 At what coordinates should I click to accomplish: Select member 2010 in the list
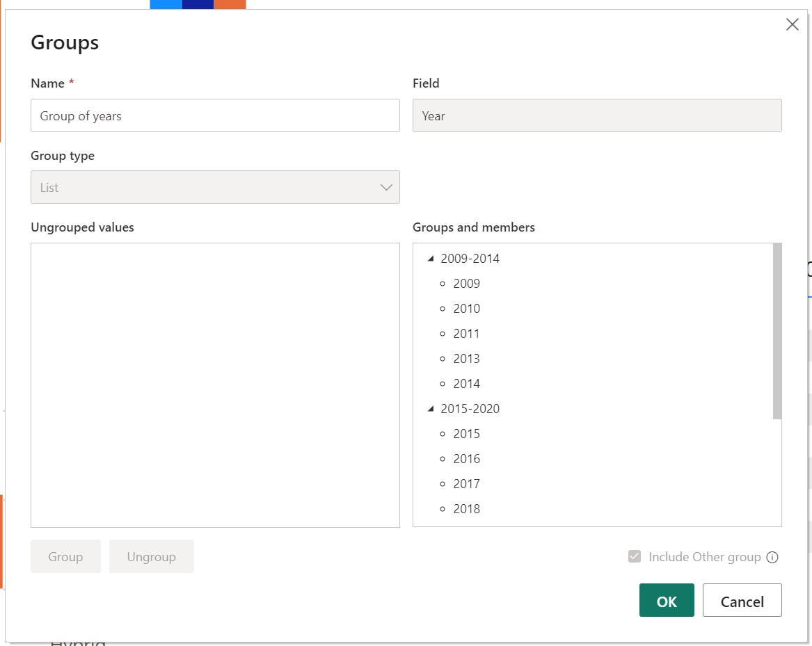467,309
